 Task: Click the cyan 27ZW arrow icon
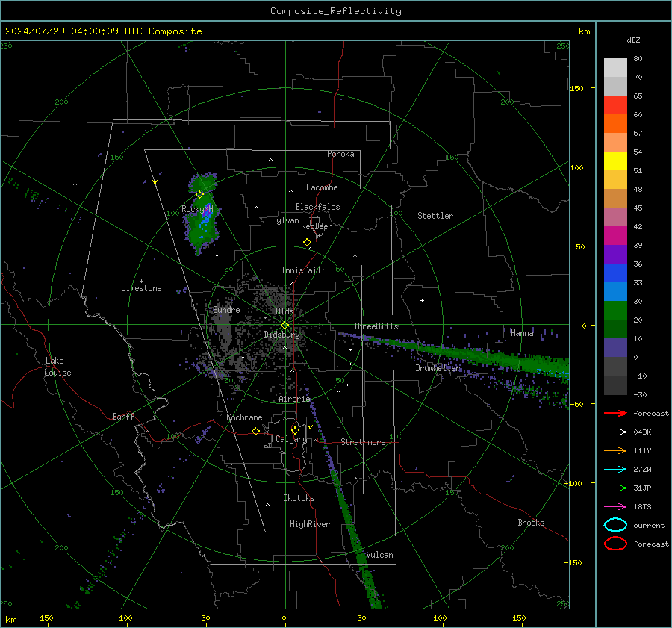615,470
